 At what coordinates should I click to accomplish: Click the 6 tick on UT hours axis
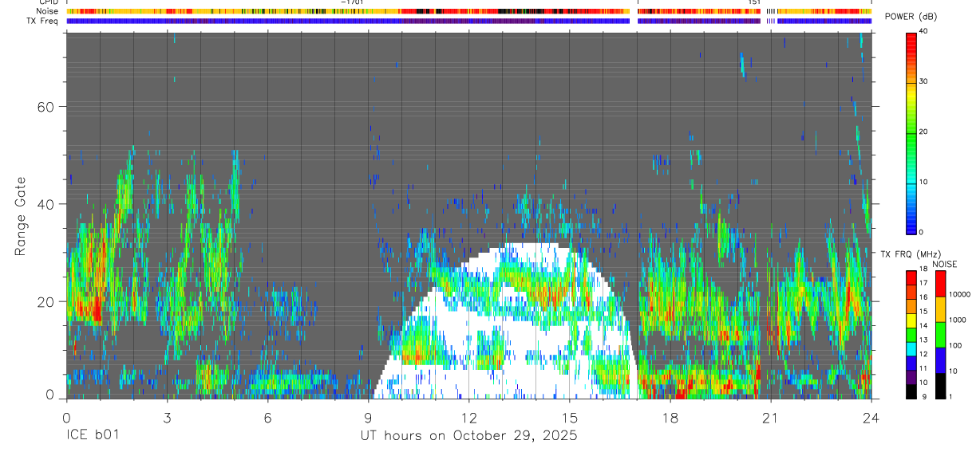[x=267, y=417]
